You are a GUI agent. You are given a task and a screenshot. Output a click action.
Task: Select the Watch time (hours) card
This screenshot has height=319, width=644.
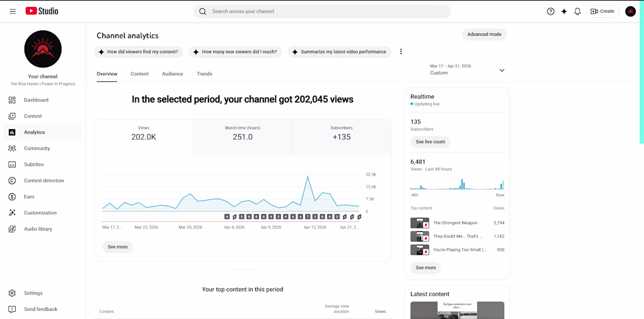tap(242, 138)
